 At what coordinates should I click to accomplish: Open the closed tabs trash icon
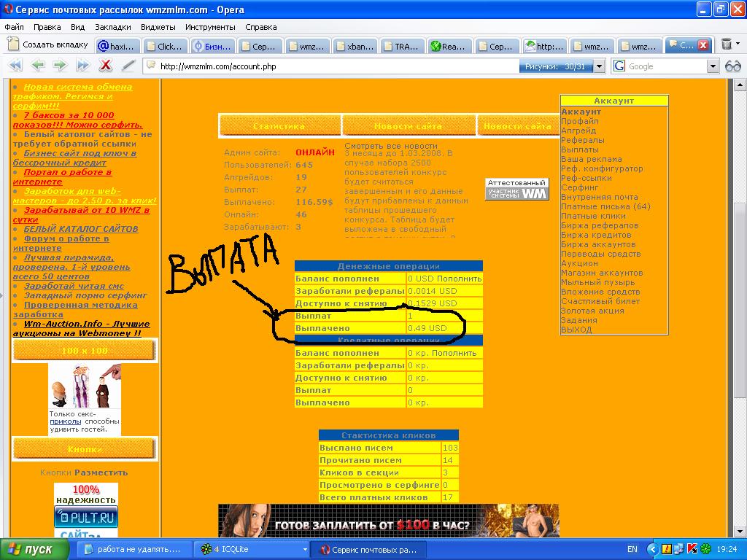click(727, 45)
